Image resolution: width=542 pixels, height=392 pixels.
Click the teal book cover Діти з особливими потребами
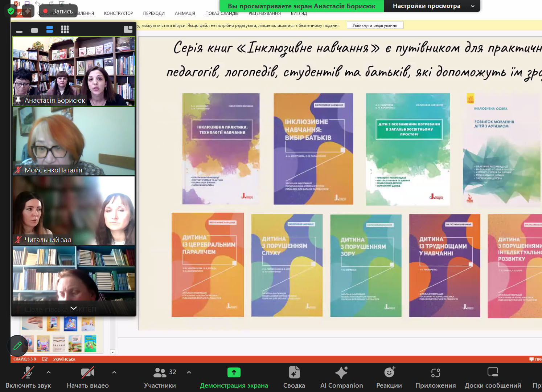[408, 150]
